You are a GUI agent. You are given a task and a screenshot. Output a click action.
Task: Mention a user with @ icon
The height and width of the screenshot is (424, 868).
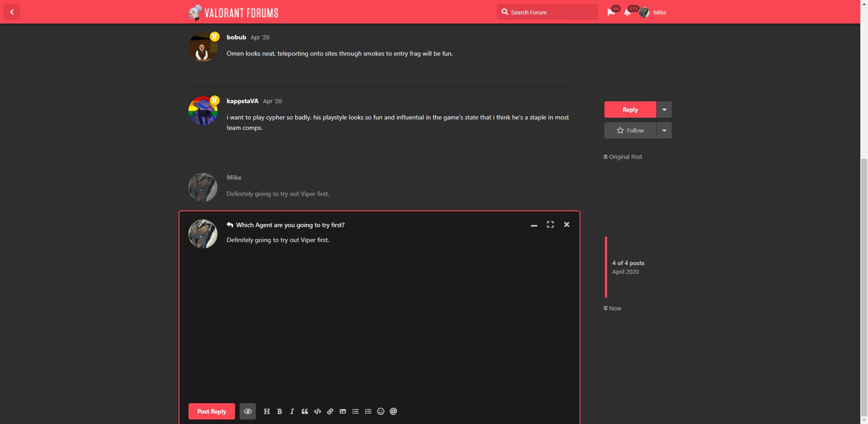pos(393,411)
